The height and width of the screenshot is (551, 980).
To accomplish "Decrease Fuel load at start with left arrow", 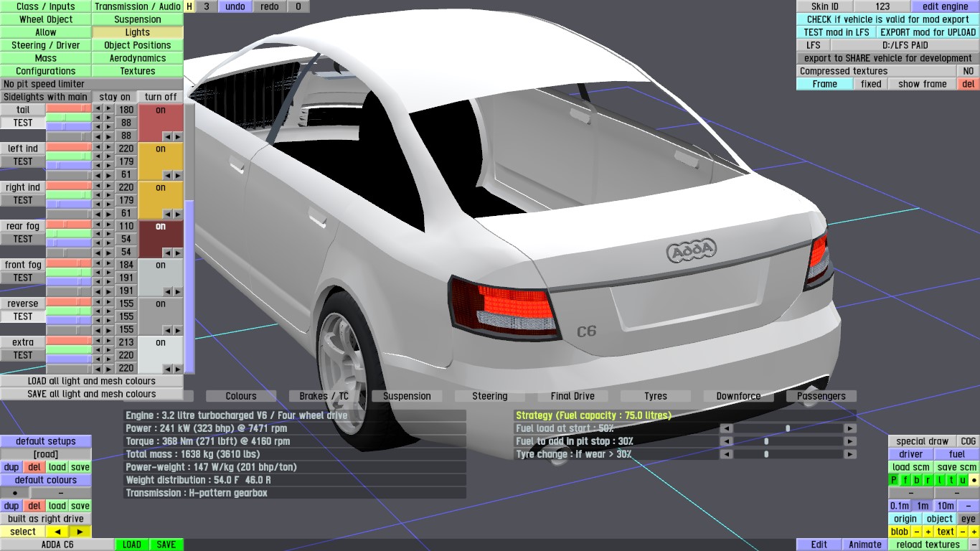I will pyautogui.click(x=727, y=428).
